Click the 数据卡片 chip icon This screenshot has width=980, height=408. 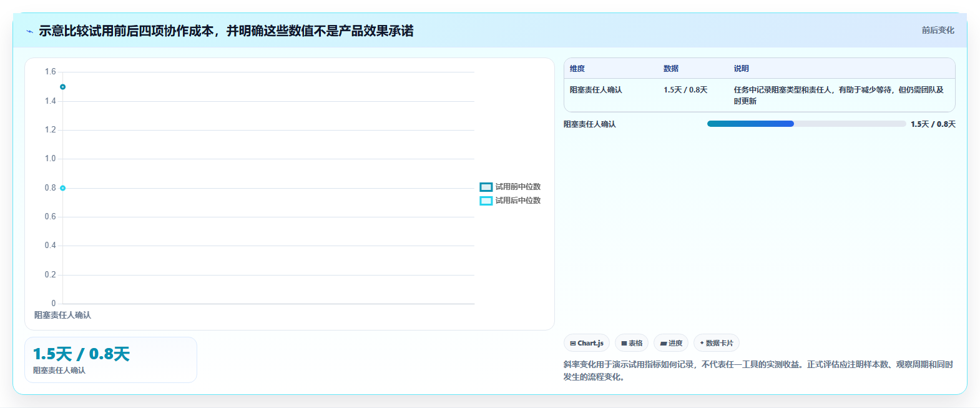(x=702, y=343)
